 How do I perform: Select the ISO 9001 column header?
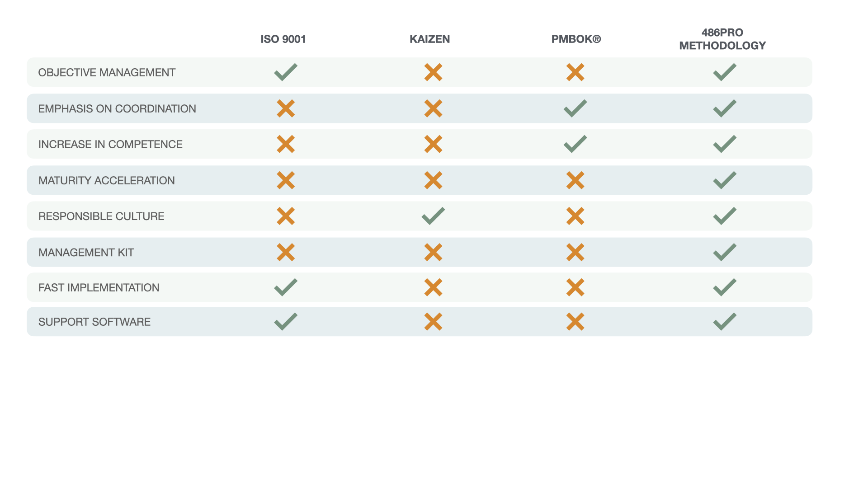click(x=283, y=39)
